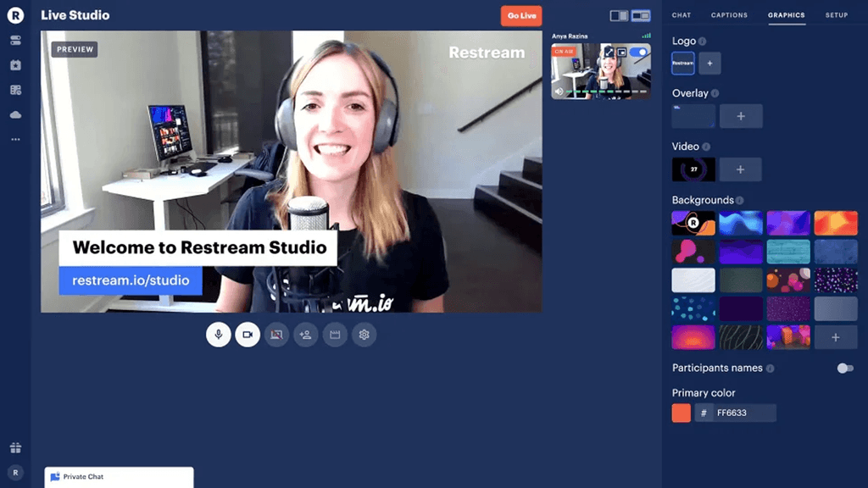Mute Anya Razina's audio via speaker icon
Screen dimensions: 868x488
point(559,91)
